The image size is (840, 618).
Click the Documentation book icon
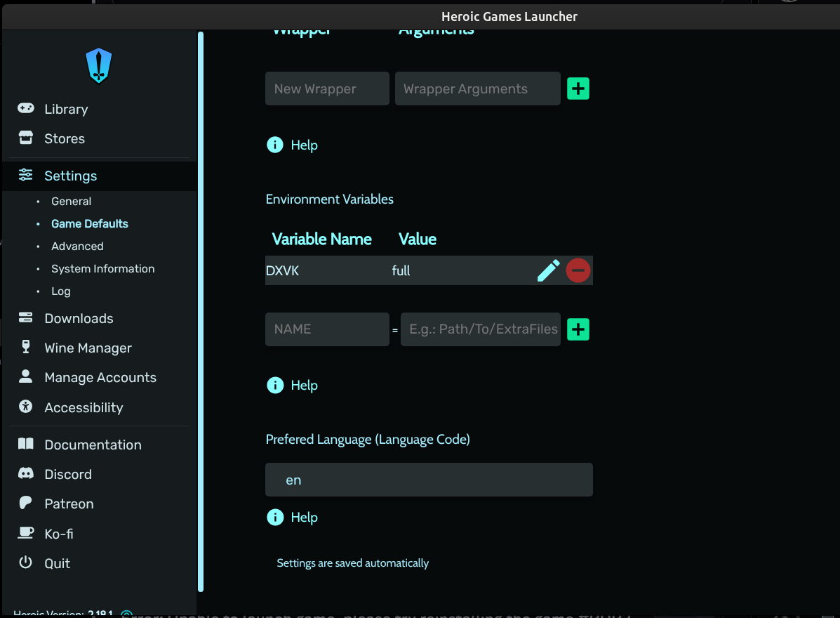(x=26, y=444)
